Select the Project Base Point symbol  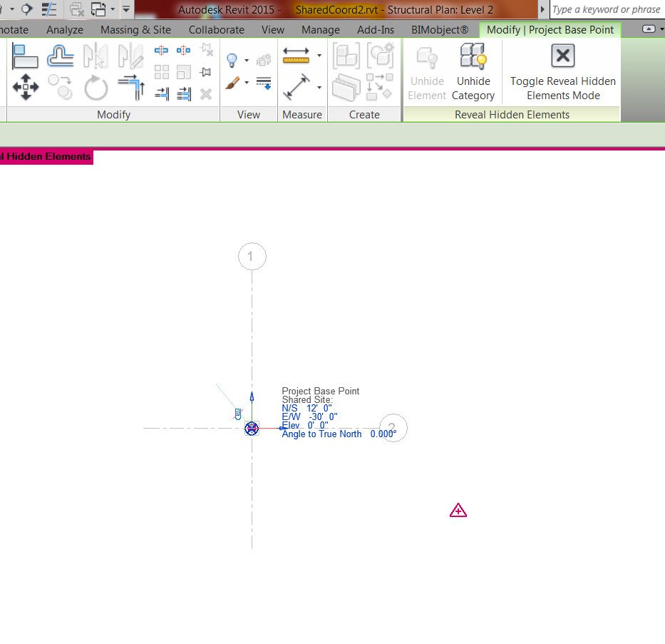(252, 429)
